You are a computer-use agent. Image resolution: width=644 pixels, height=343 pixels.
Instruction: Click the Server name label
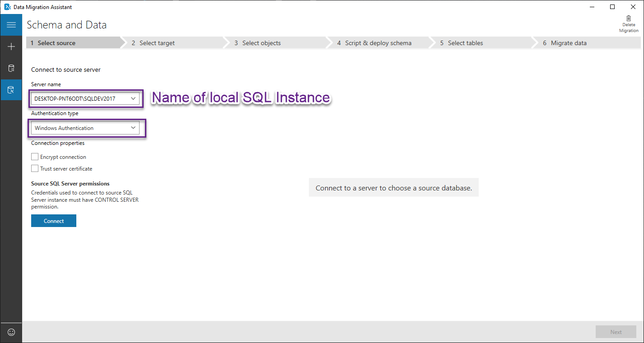click(46, 84)
